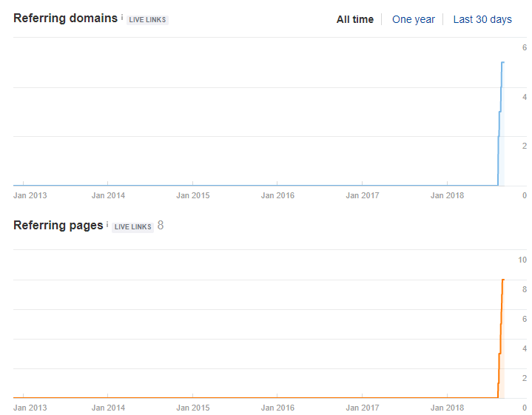
Task: Open the Referring domains info icon
Action: click(x=122, y=18)
